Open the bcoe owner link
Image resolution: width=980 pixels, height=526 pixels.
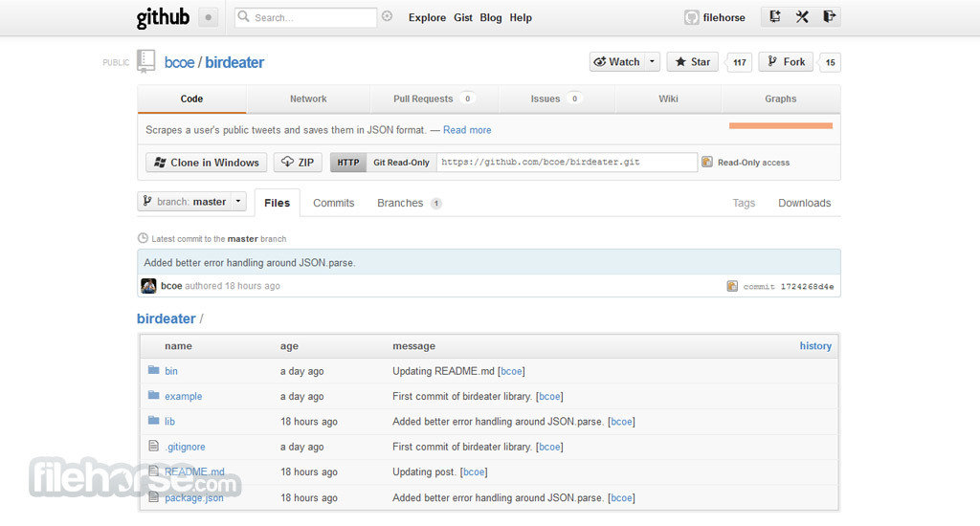point(179,62)
